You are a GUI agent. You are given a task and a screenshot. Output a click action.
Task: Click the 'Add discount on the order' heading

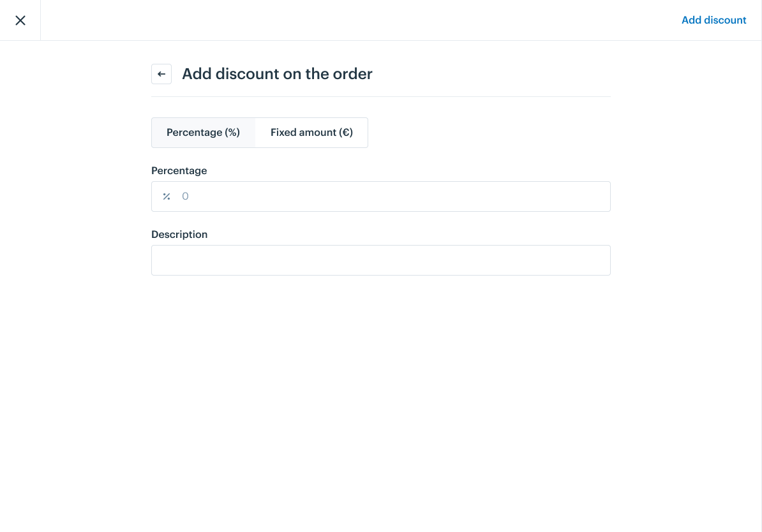[277, 74]
